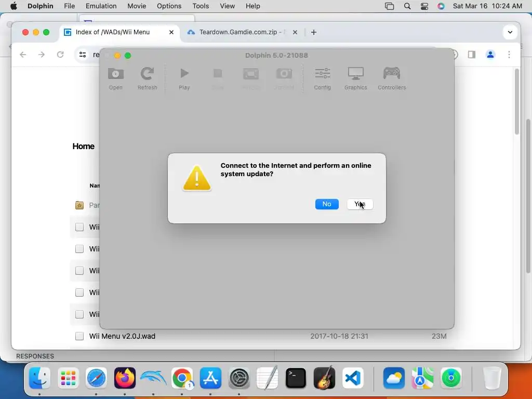Click the Open icon in the Dolphin toolbar
Viewport: 532px width, 399px height.
click(x=116, y=78)
